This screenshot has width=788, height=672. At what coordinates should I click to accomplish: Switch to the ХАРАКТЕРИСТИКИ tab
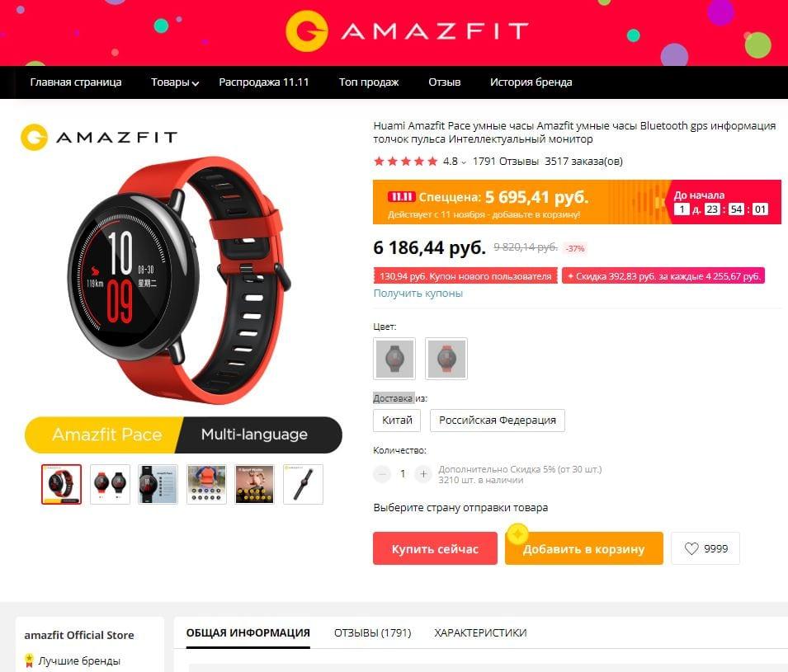[480, 632]
